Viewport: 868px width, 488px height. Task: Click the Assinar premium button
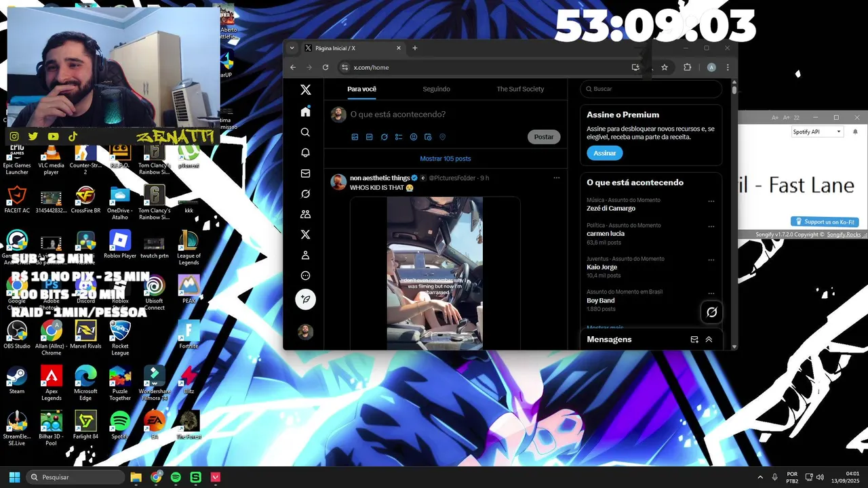coord(604,153)
